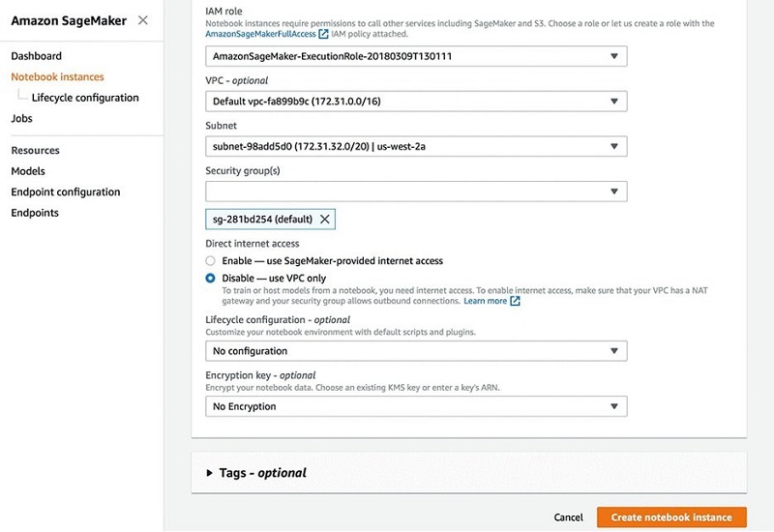
Task: Click external link icon next to AmazonSageMakerFullAccess
Action: (323, 34)
